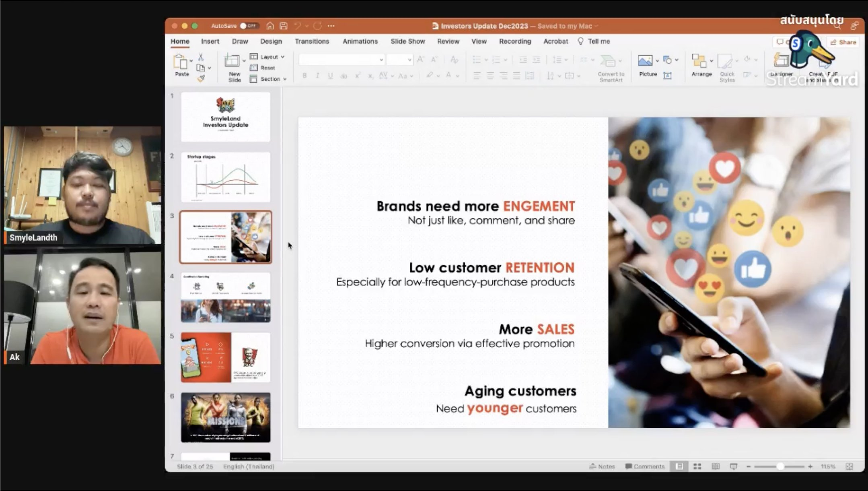Viewport: 868px width, 491px height.
Task: Open the font name combo box
Action: (x=341, y=60)
